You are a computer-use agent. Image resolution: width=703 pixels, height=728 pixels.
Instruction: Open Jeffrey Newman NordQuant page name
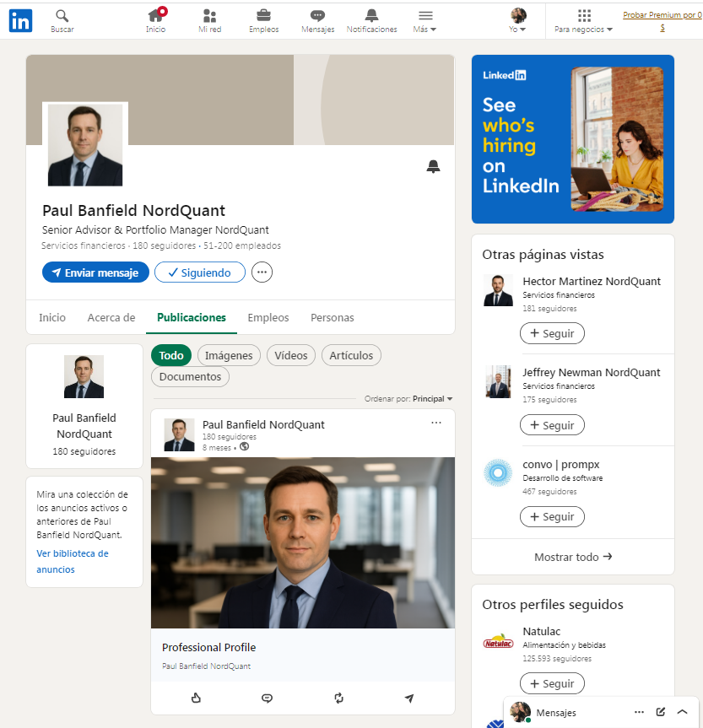click(x=591, y=372)
